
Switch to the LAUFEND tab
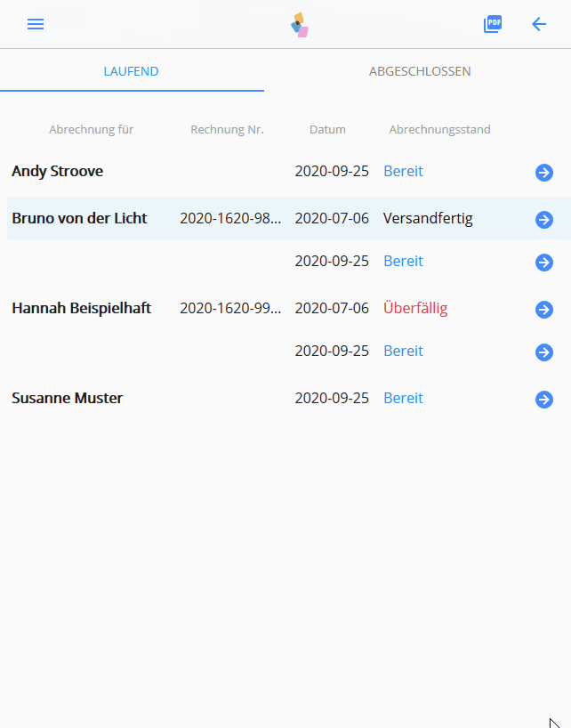click(132, 71)
